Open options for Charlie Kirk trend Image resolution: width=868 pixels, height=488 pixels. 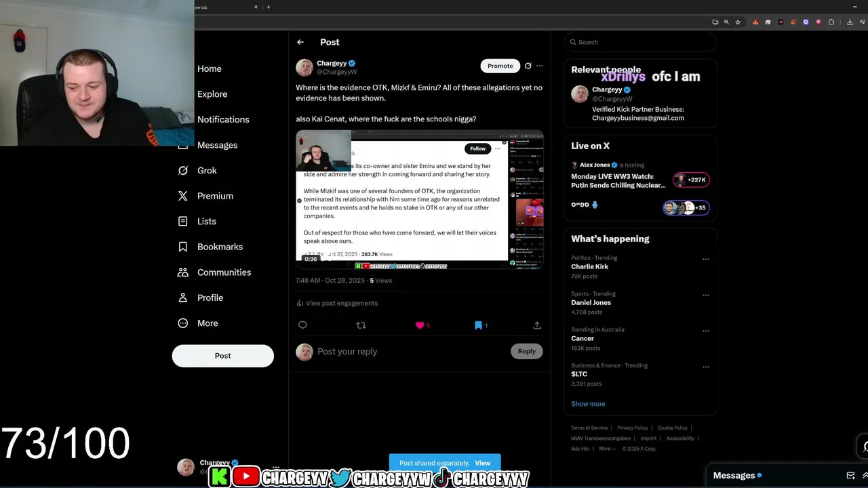click(706, 259)
